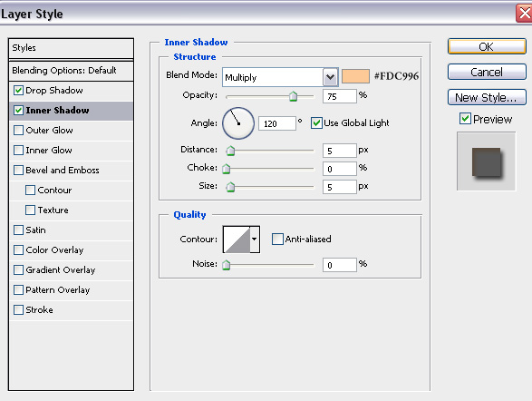Open the Bevel and Emboss settings label
532x401 pixels.
click(63, 171)
